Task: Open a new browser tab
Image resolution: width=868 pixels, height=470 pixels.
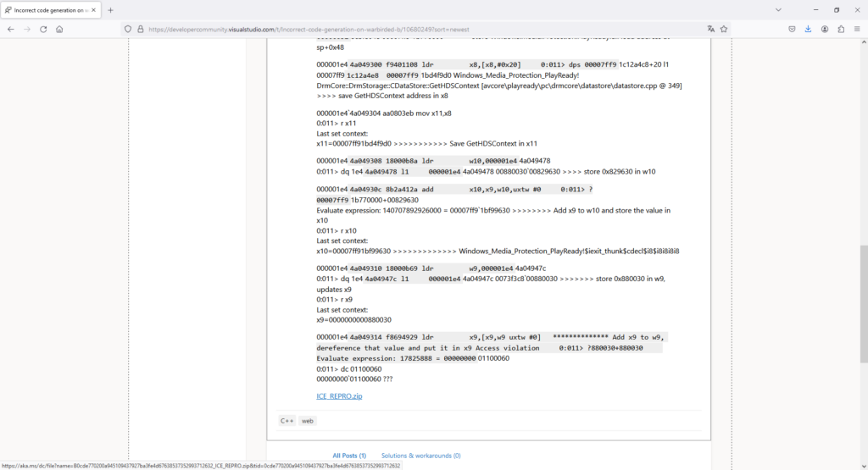Action: pyautogui.click(x=110, y=9)
